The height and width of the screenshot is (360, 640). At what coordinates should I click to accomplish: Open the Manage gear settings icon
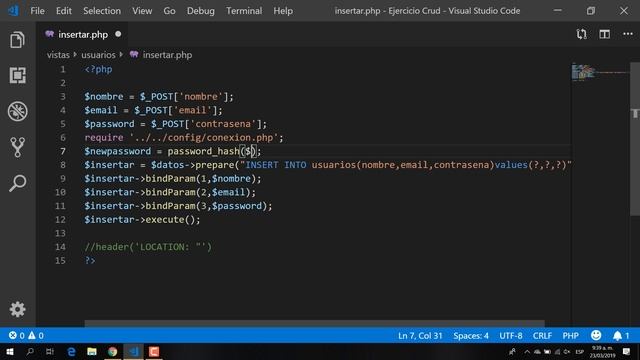[18, 309]
